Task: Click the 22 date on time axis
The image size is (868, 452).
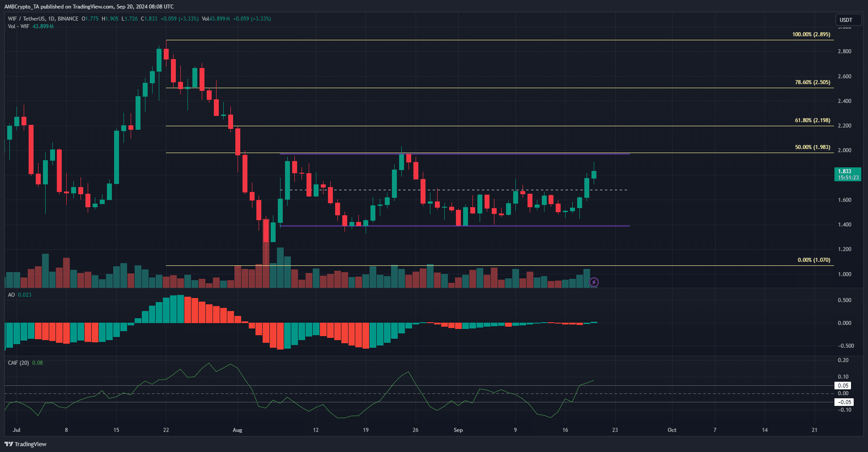Action: (166, 430)
